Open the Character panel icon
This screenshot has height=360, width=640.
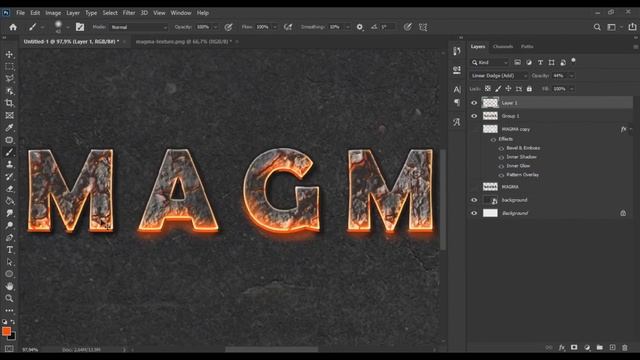[457, 89]
